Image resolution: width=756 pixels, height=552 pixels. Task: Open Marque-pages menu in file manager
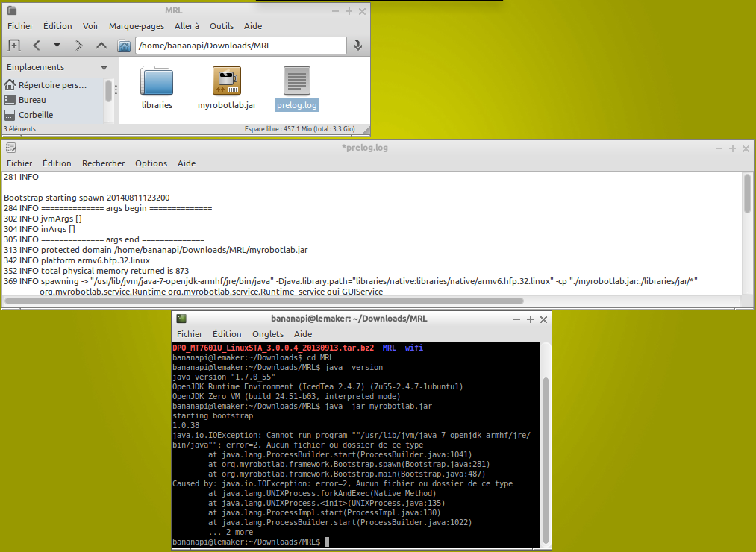(137, 26)
